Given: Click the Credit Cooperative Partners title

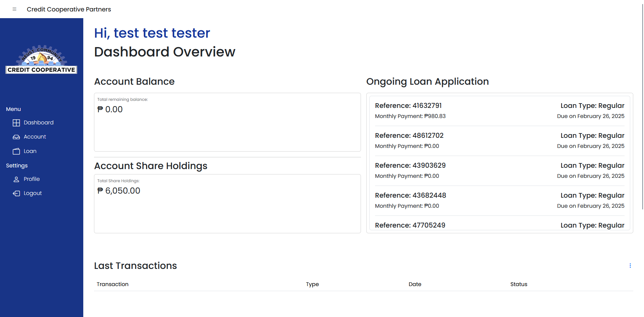Looking at the screenshot, I should coord(69,9).
